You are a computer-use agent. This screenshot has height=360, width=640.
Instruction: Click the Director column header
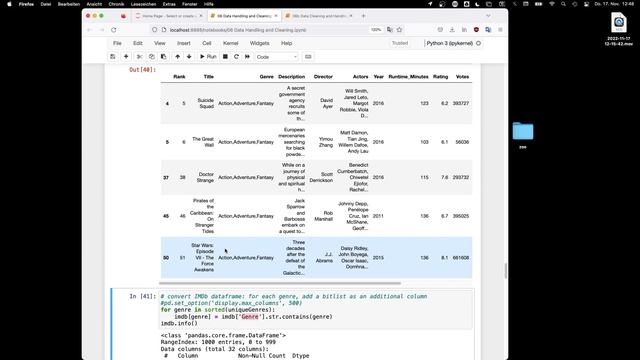(323, 77)
